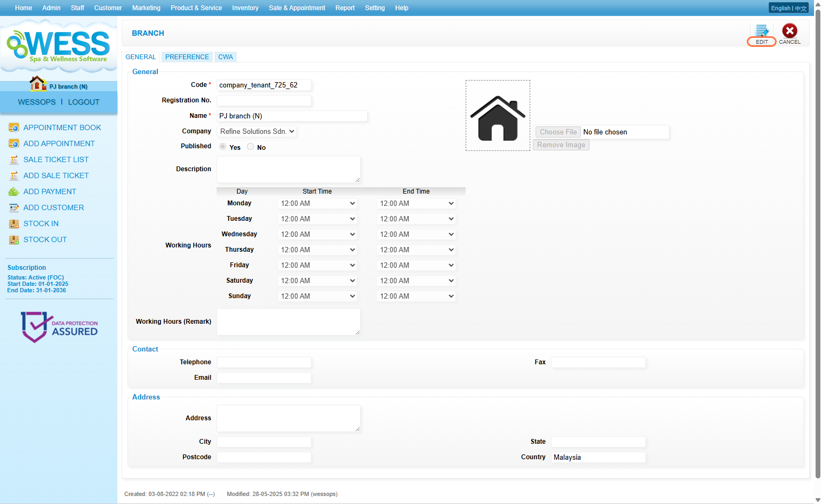Click the Edit icon in branch header
822x504 pixels.
coord(762,31)
